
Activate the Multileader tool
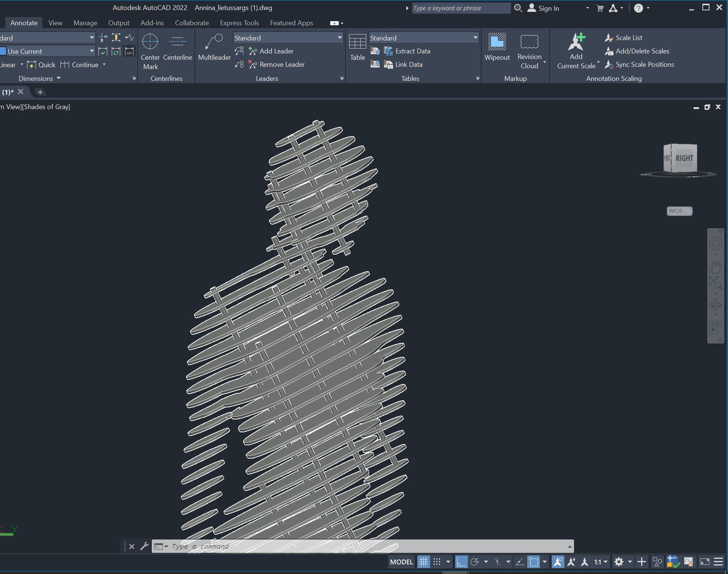click(214, 47)
